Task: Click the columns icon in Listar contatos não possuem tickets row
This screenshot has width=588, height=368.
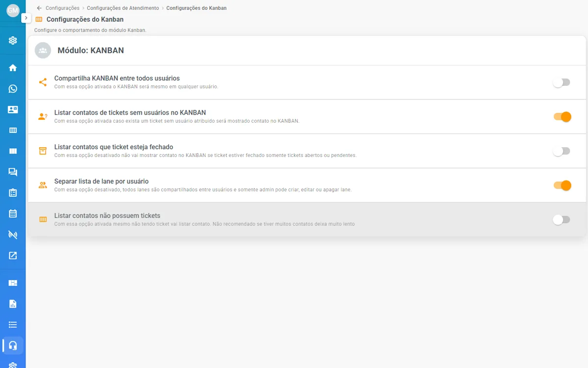Action: point(43,219)
